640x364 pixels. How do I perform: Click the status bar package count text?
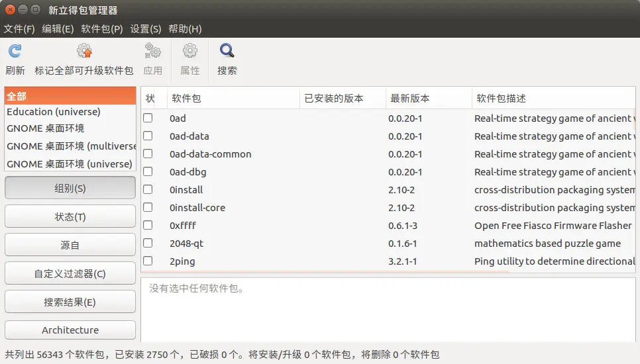(222, 355)
